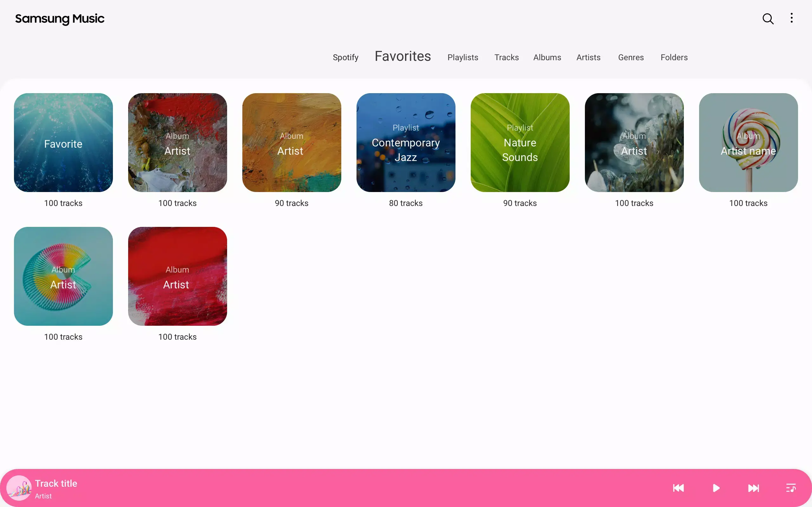Open the Folders tab
The height and width of the screenshot is (507, 812).
tap(674, 57)
